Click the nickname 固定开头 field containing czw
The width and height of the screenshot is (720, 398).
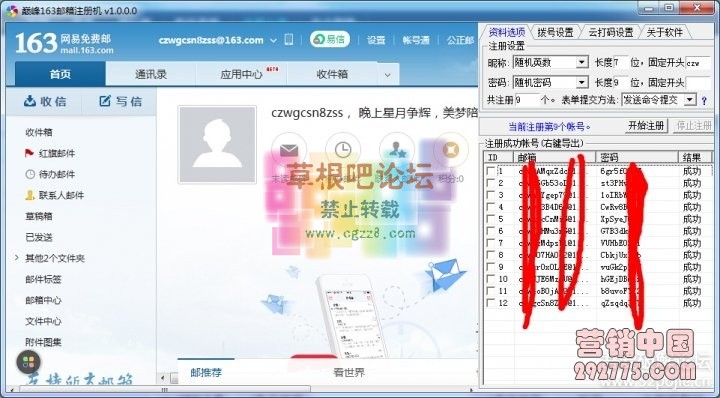coord(698,62)
